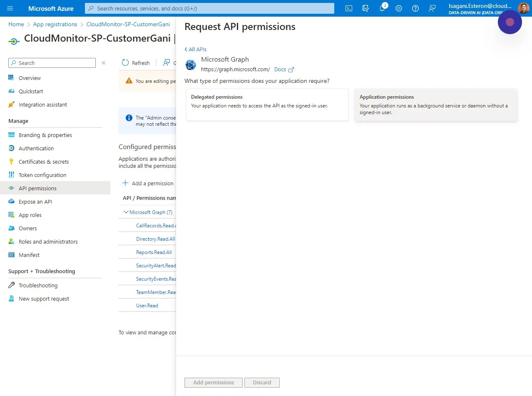Click the Roles and administrators icon

(11, 242)
